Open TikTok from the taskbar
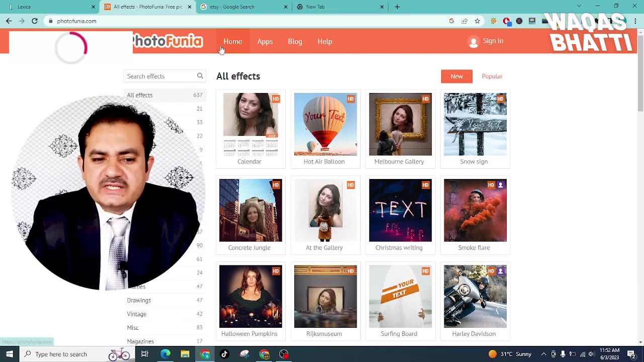The image size is (644, 362). coord(224,354)
